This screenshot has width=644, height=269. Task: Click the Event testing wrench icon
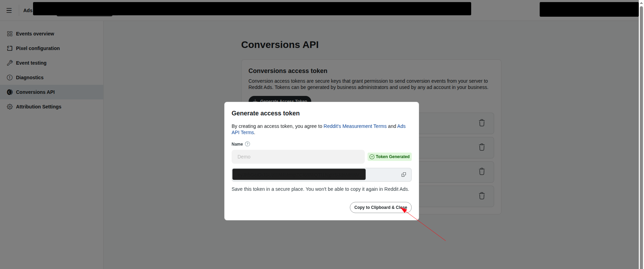(x=10, y=63)
